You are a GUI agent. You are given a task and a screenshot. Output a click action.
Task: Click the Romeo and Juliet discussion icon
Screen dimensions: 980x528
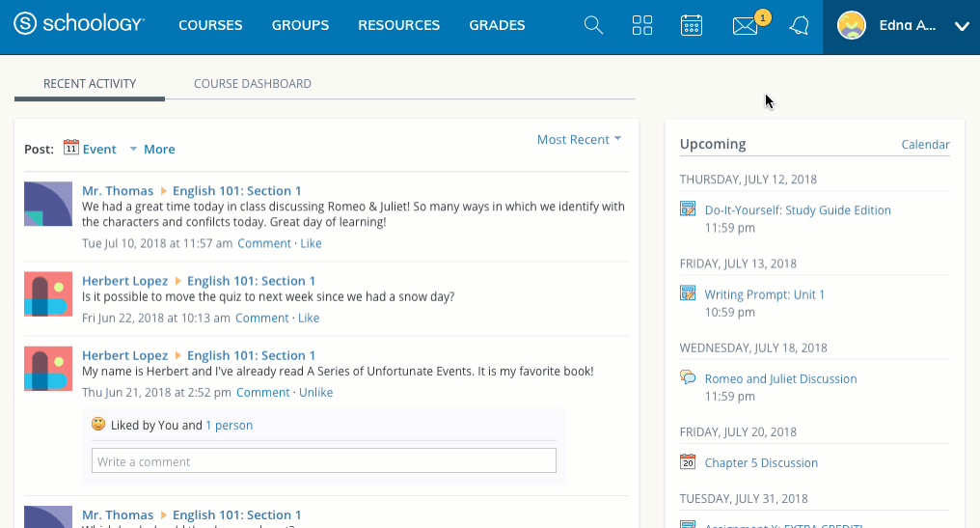pyautogui.click(x=688, y=377)
